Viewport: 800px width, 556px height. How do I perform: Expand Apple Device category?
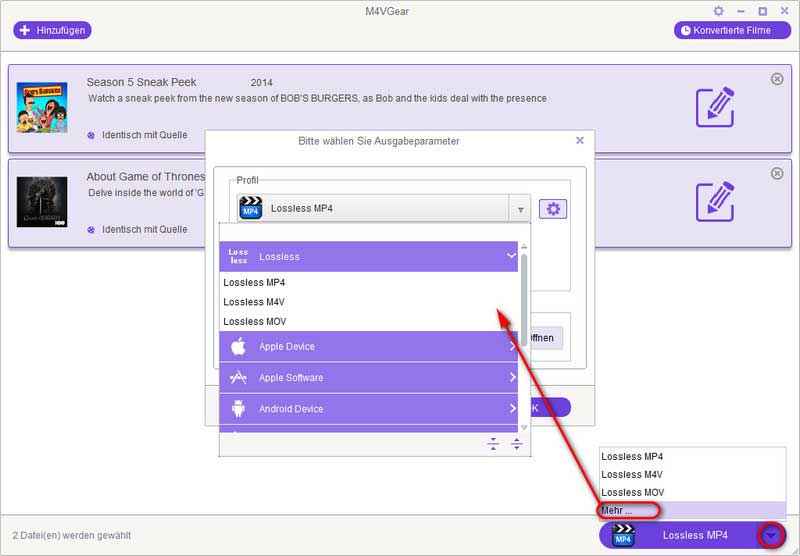368,346
